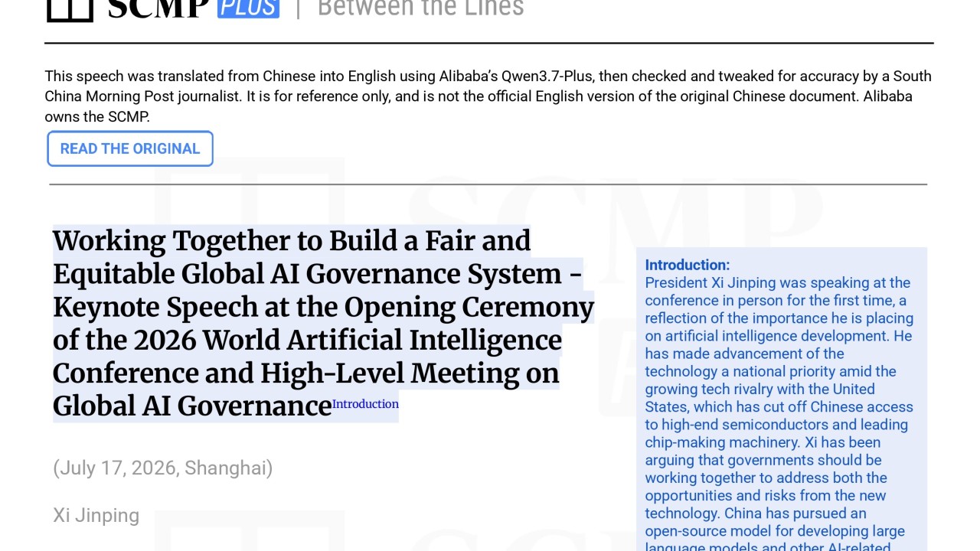Click annotation line about high-end semiconductors
Screen dimensions: 980x551
(x=776, y=425)
